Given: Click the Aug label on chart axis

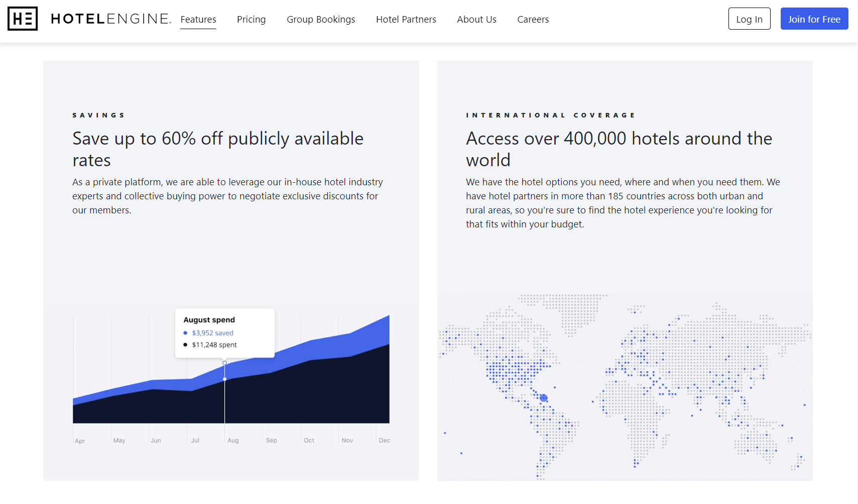Looking at the screenshot, I should click(x=233, y=441).
